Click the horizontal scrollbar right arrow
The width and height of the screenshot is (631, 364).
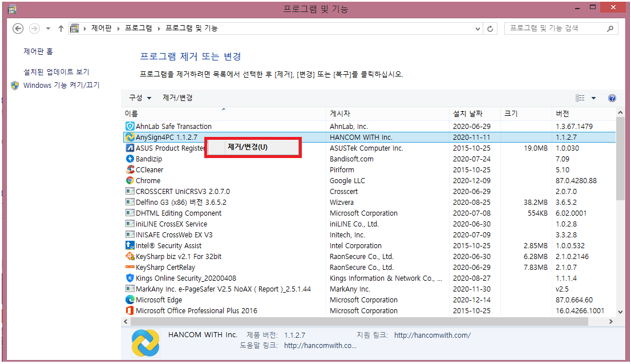click(x=611, y=321)
